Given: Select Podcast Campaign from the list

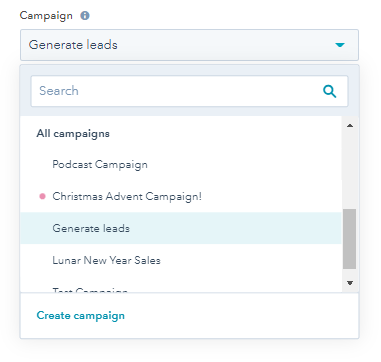Looking at the screenshot, I should coord(181,164).
